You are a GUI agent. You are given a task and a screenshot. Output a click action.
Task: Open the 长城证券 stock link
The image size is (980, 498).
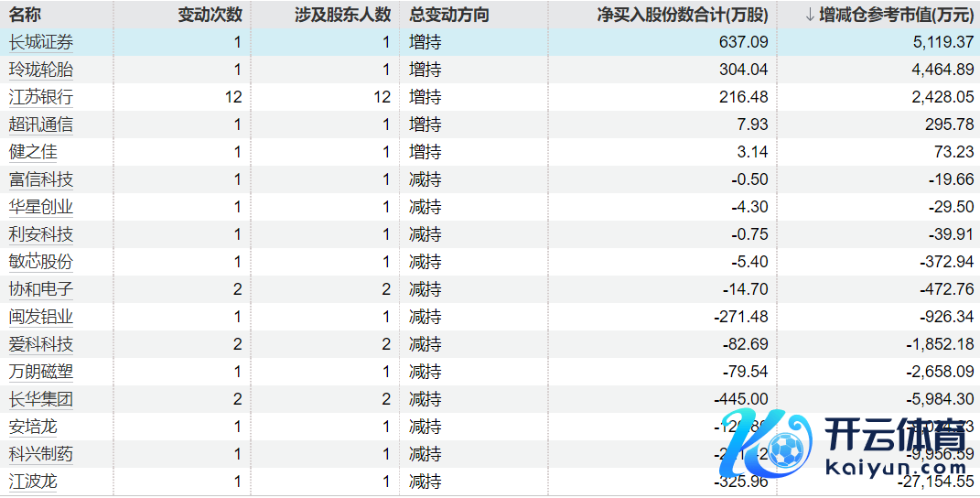(41, 42)
